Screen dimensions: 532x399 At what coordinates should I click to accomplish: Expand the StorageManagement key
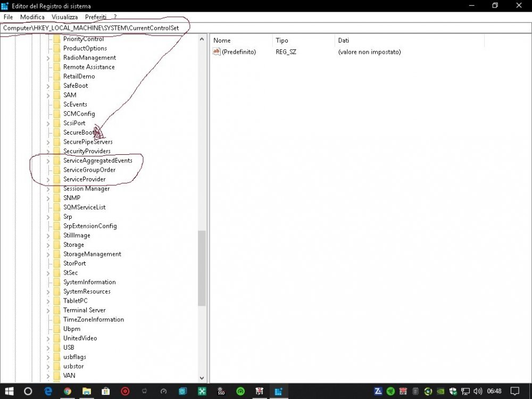(48, 254)
